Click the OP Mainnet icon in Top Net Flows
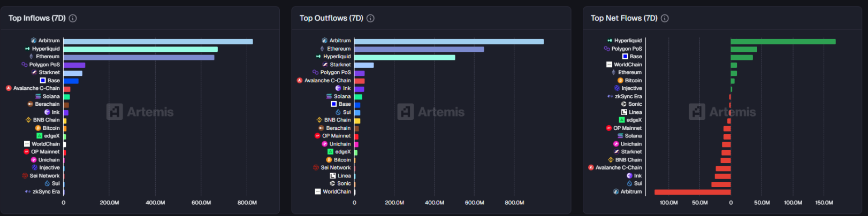 point(608,128)
